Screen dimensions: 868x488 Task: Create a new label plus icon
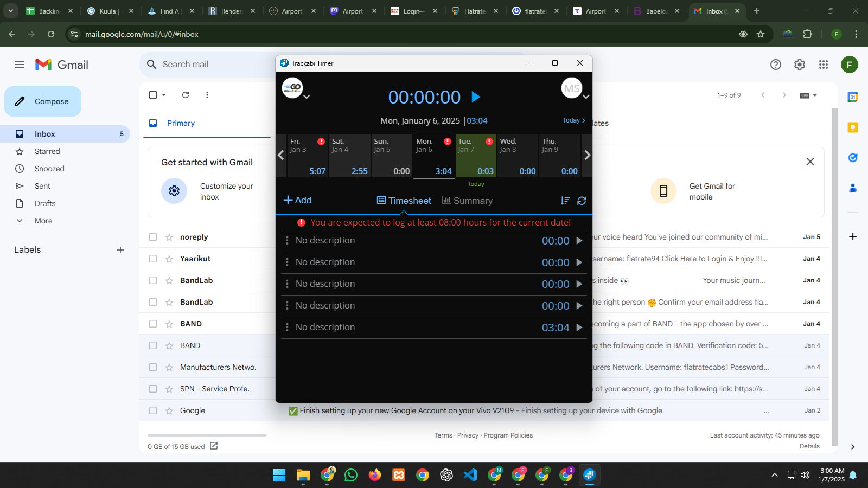[x=120, y=250]
